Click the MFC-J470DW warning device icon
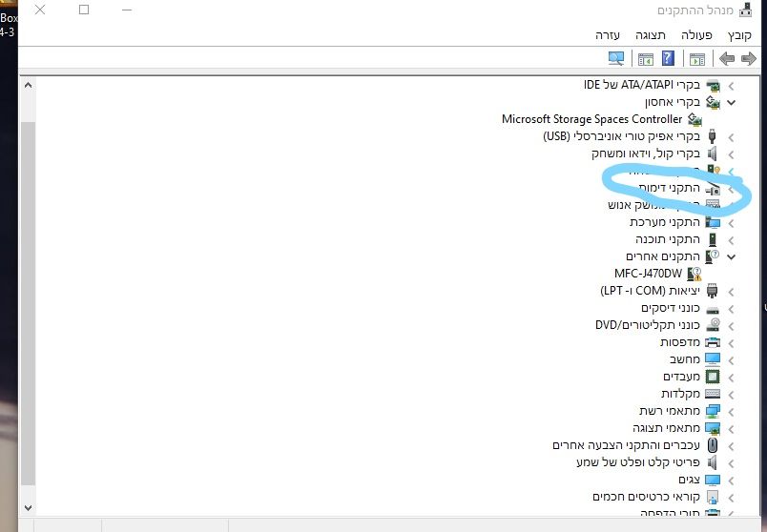The image size is (767, 532). (x=693, y=274)
